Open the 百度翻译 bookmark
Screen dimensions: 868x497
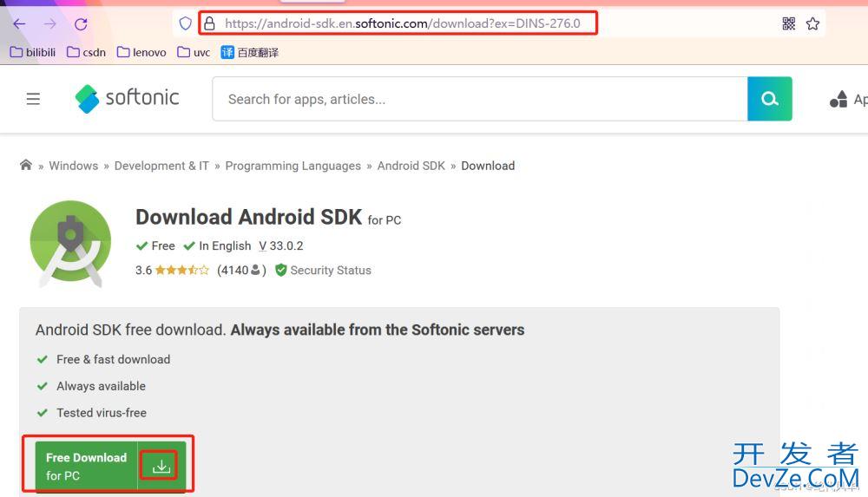[250, 52]
